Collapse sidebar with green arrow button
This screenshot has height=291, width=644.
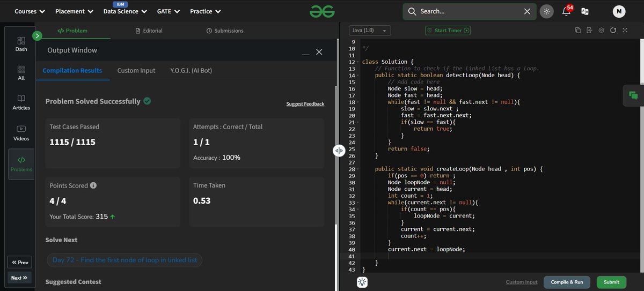(x=37, y=36)
